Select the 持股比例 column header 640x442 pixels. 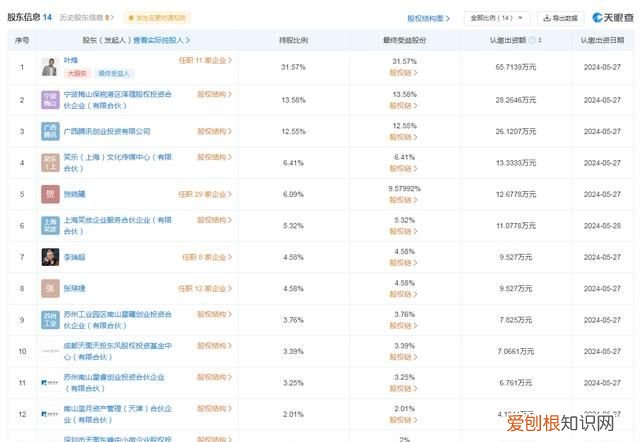click(293, 40)
